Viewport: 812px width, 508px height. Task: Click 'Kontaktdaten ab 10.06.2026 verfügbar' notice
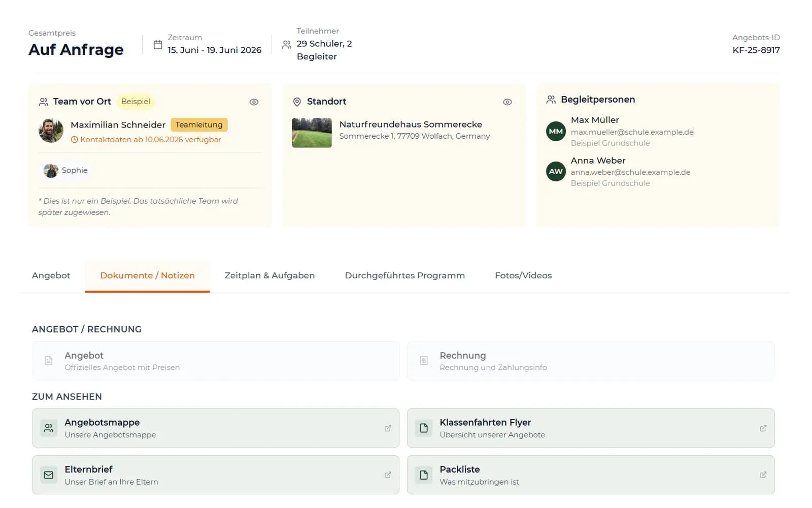pos(151,140)
